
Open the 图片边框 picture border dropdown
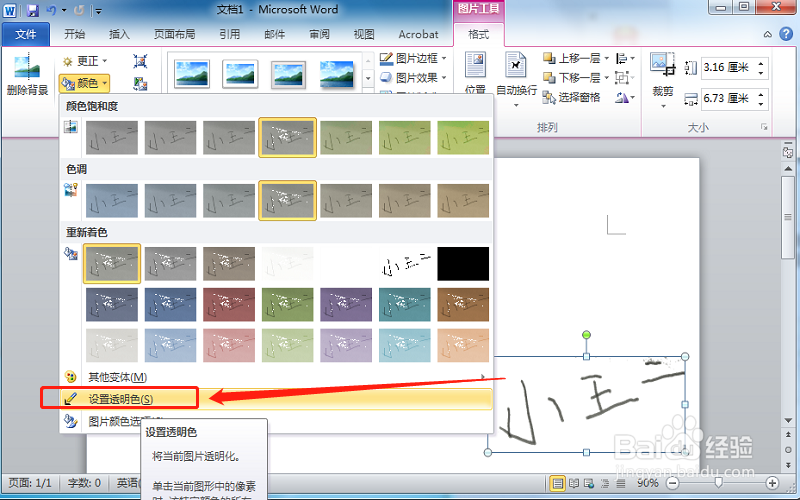tap(413, 58)
